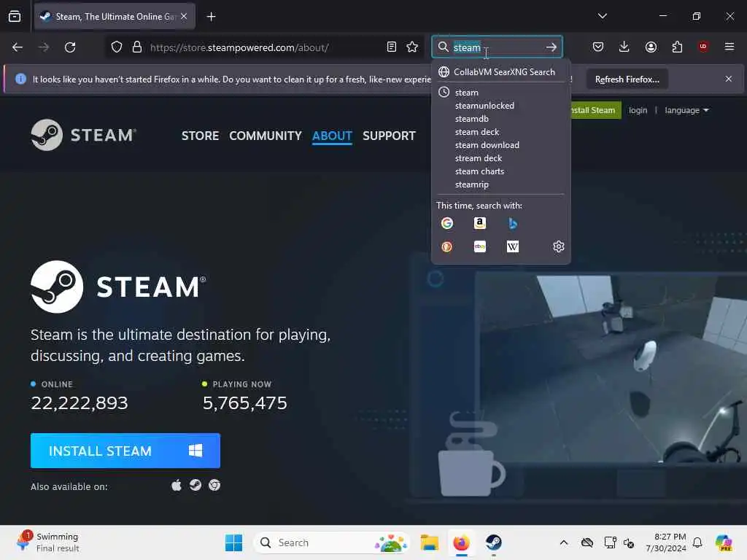Click the Windows taskbar Search box
The width and height of the screenshot is (747, 560).
[x=333, y=542]
